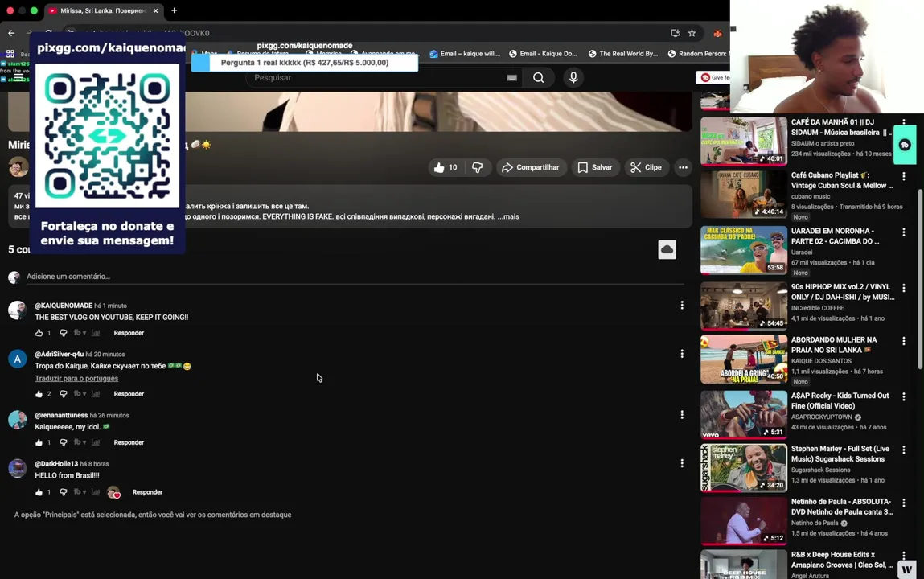The height and width of the screenshot is (579, 924).
Task: Open 90s HIPHOP MIX vol.2 title
Action: [x=843, y=292]
